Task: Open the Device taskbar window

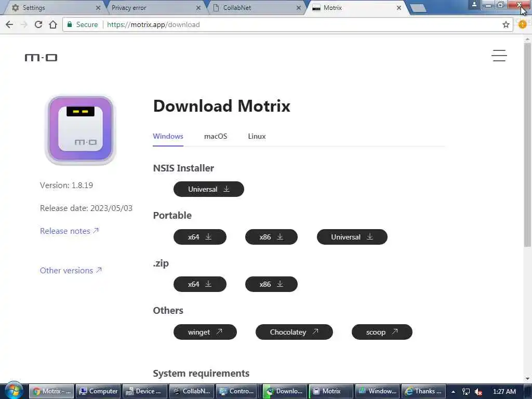Action: point(145,391)
